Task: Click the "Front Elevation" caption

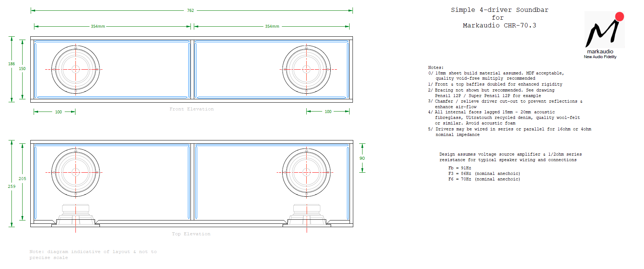Action: pos(192,109)
